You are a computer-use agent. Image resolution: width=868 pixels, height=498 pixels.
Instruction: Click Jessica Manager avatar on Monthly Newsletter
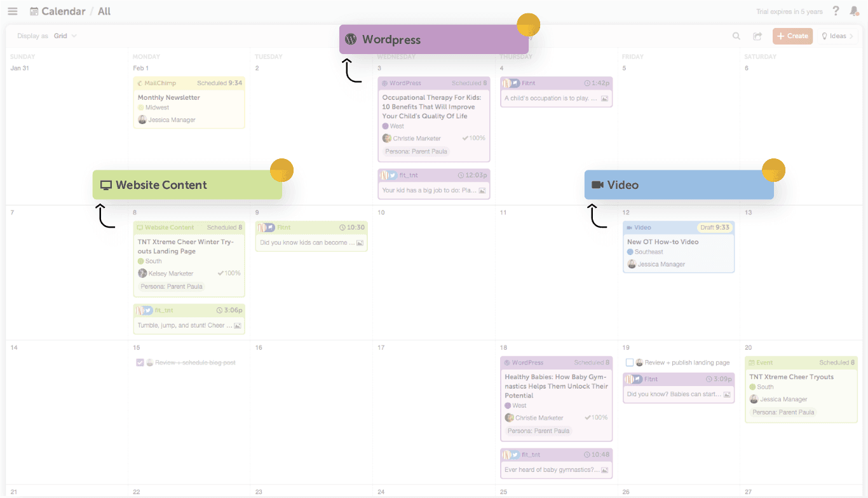[x=142, y=120]
